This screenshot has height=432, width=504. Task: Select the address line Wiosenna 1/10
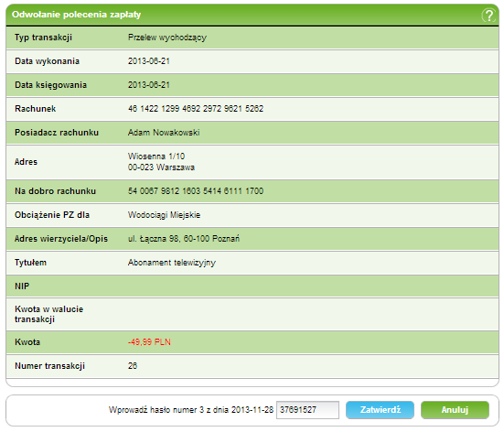pos(156,157)
